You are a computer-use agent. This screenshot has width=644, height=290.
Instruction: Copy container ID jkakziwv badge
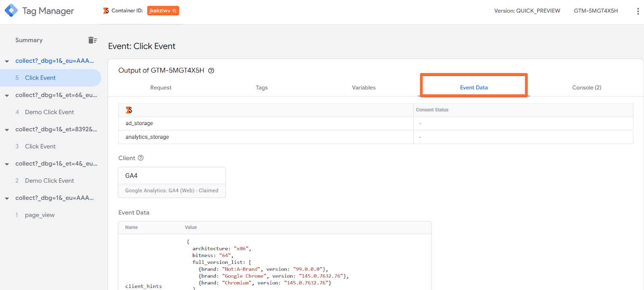[163, 11]
